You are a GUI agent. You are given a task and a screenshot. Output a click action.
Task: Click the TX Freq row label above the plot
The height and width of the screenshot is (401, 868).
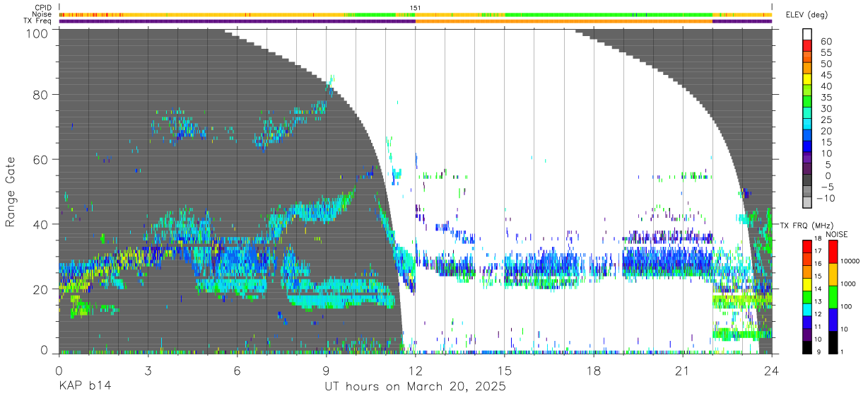[38, 21]
